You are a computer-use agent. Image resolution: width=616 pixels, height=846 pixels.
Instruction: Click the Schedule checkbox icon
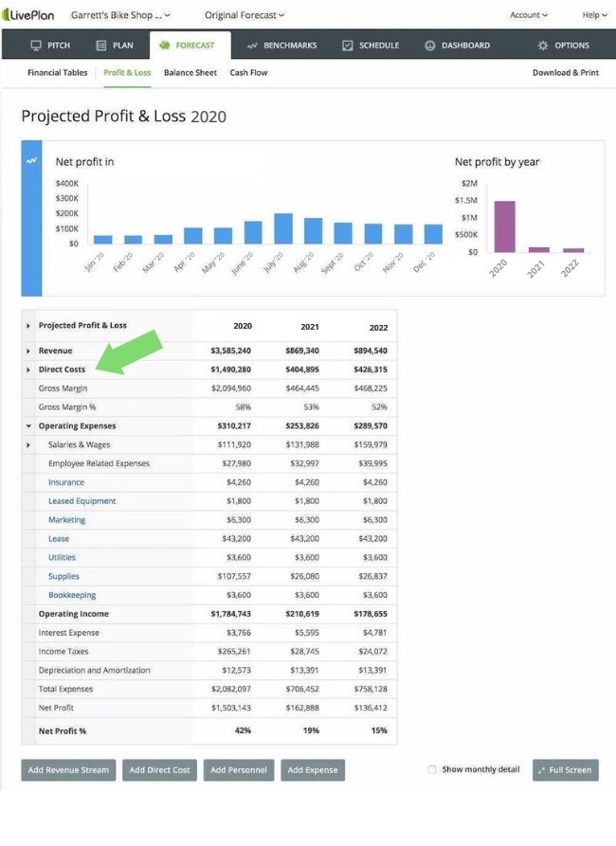pos(348,45)
